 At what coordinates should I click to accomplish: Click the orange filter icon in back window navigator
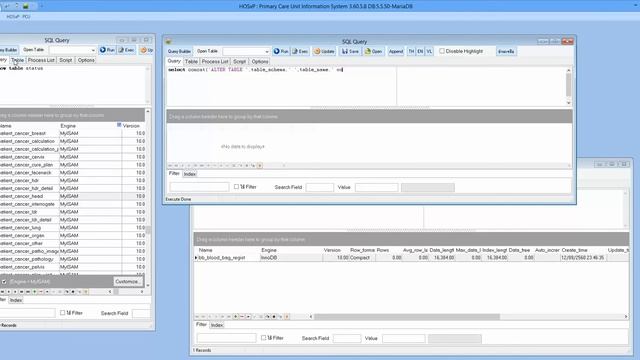[287, 317]
